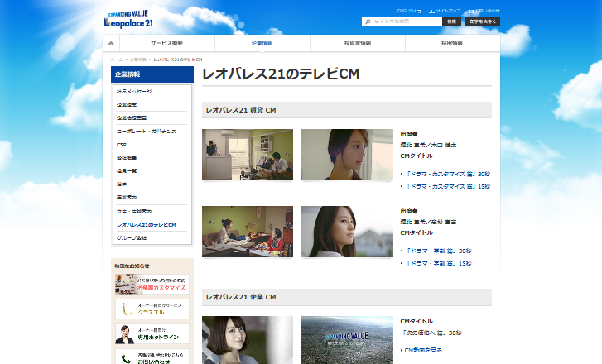Click the 検索 search button
This screenshot has height=364, width=602.
[451, 22]
